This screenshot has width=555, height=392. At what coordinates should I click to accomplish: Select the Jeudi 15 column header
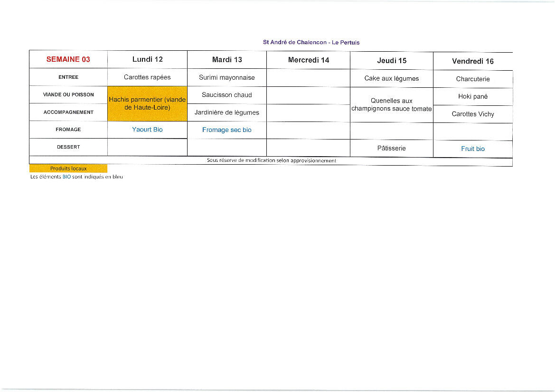pos(391,61)
